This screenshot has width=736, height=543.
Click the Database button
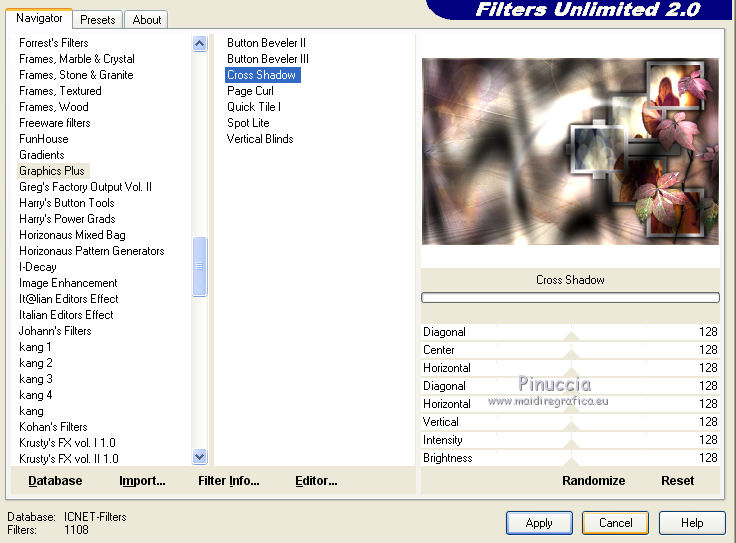[55, 481]
